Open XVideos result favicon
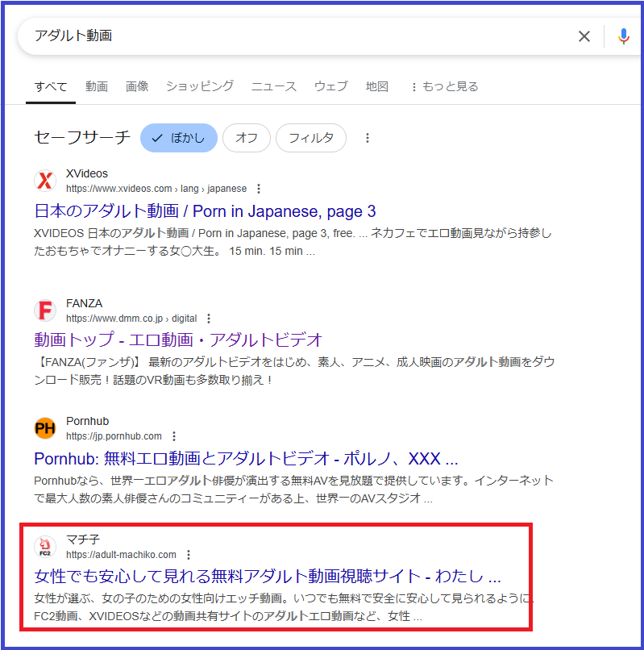The width and height of the screenshot is (644, 650). [45, 181]
